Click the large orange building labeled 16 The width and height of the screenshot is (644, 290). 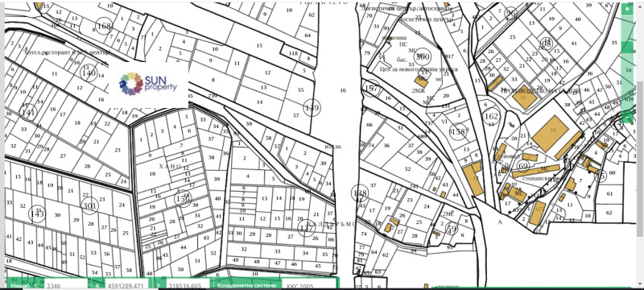pyautogui.click(x=551, y=134)
